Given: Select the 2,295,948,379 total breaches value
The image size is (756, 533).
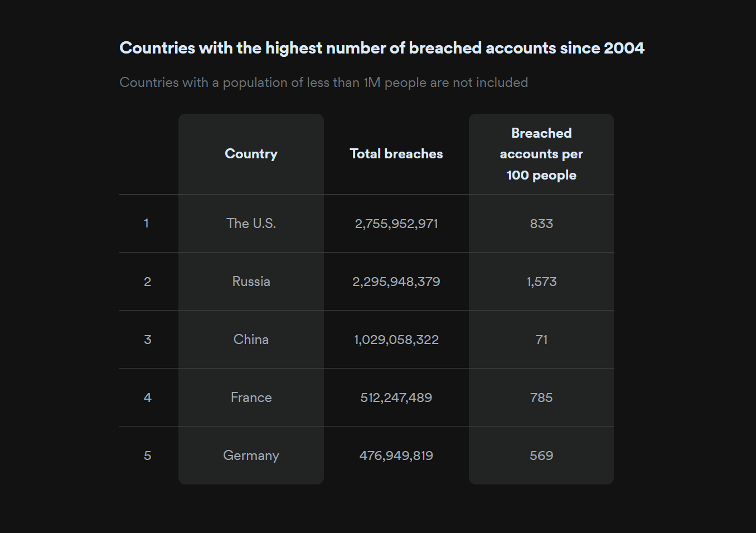Looking at the screenshot, I should (x=396, y=282).
